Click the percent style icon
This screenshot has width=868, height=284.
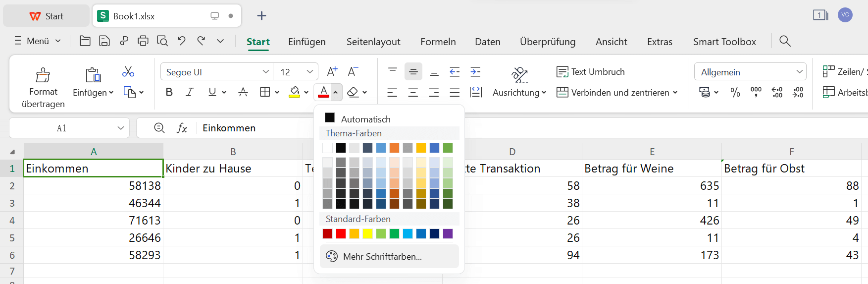pos(735,92)
